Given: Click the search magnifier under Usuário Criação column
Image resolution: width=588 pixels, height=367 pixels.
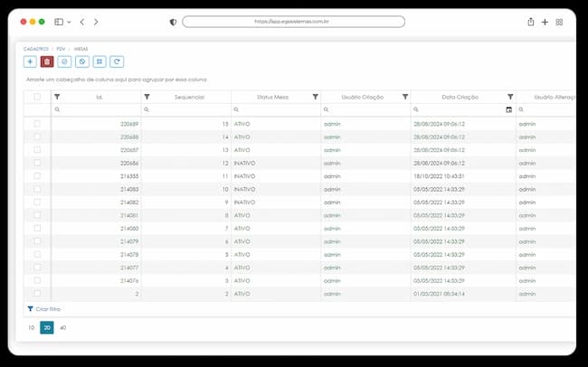Looking at the screenshot, I should click(326, 109).
